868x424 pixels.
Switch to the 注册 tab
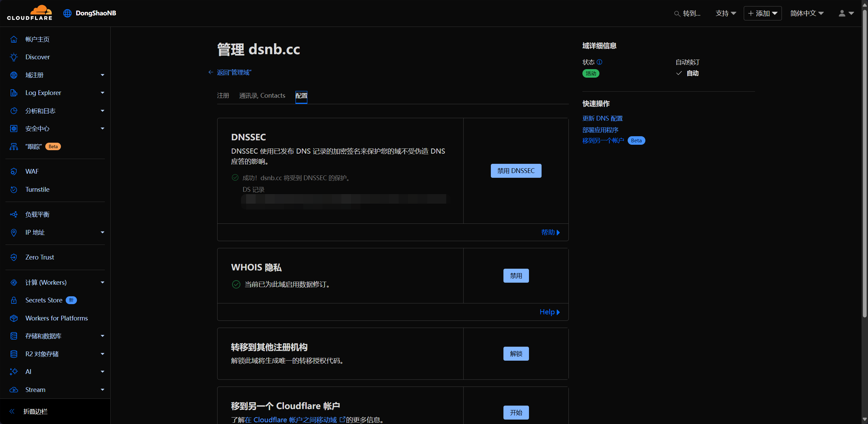tap(223, 96)
